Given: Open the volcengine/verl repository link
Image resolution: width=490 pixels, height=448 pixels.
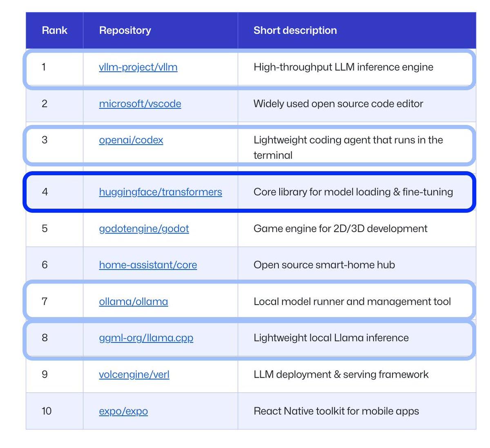Looking at the screenshot, I should 134,374.
